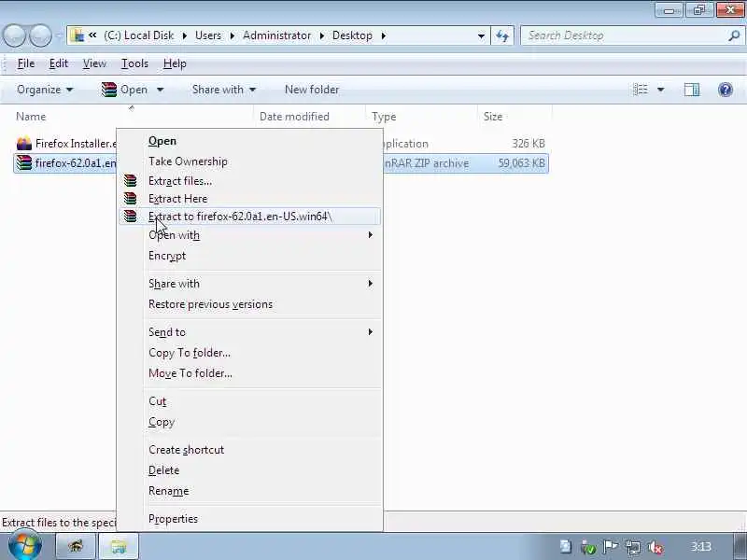This screenshot has width=747, height=560.
Task: Click WinRAR icon beside Extract to firefox-62.0a1
Action: pos(130,217)
